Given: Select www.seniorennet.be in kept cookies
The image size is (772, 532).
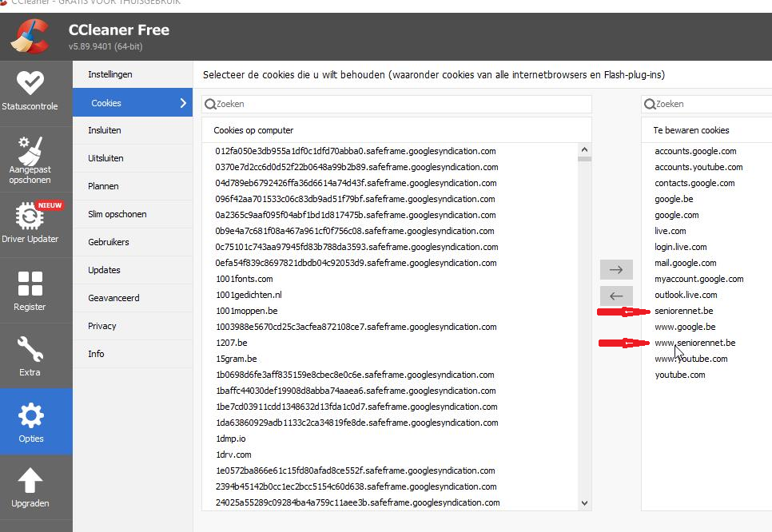Looking at the screenshot, I should pos(694,343).
